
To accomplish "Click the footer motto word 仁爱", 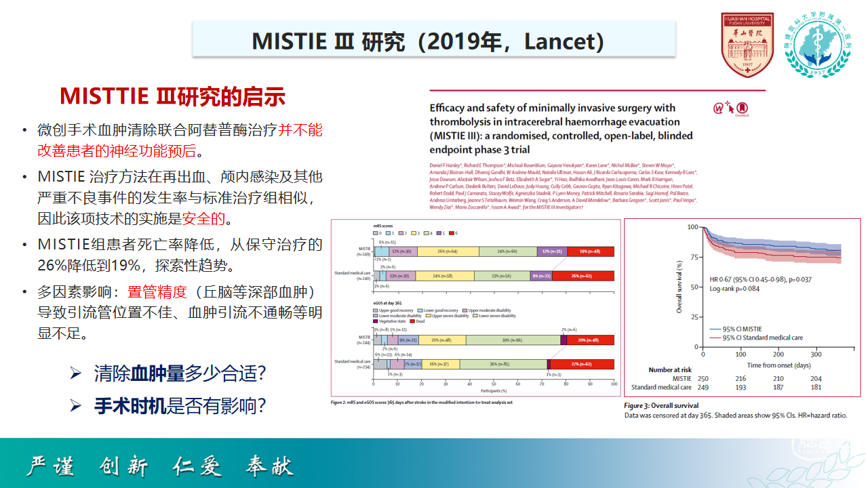I will point(197,466).
